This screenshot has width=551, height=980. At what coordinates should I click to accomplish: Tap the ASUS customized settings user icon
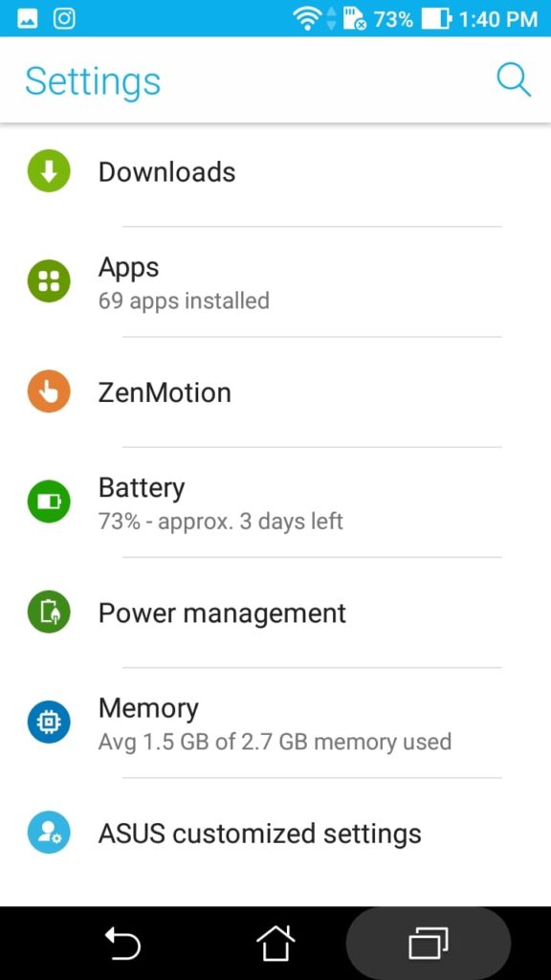coord(49,832)
